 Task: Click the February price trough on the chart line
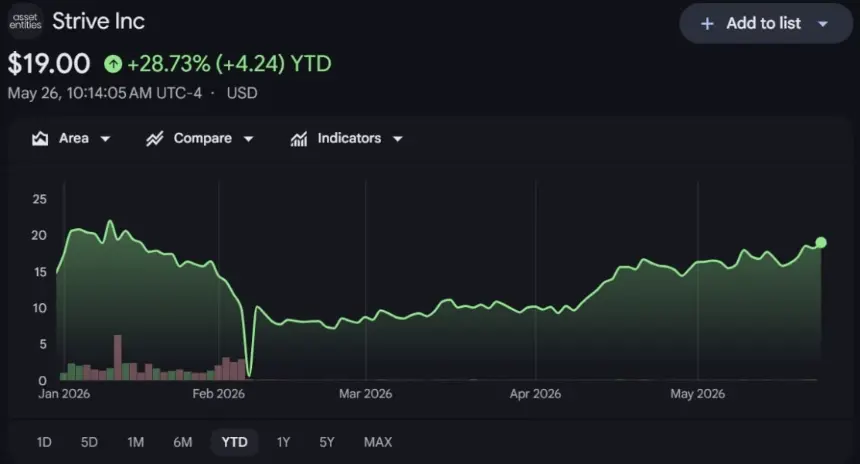pyautogui.click(x=250, y=375)
